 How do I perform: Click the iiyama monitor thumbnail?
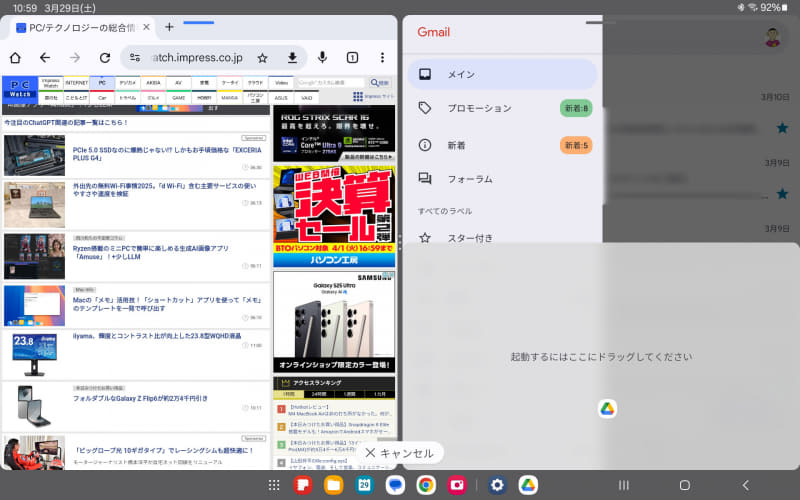pyautogui.click(x=34, y=355)
